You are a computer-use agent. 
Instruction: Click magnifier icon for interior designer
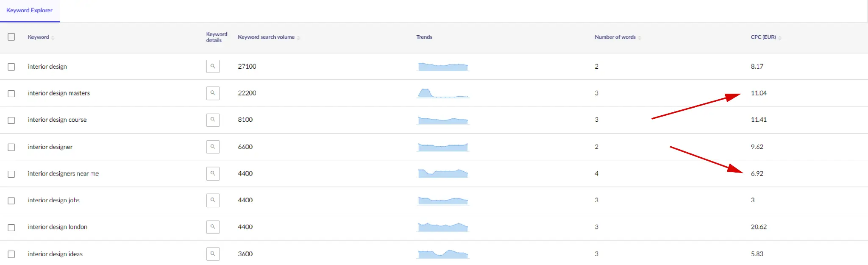[x=213, y=147]
